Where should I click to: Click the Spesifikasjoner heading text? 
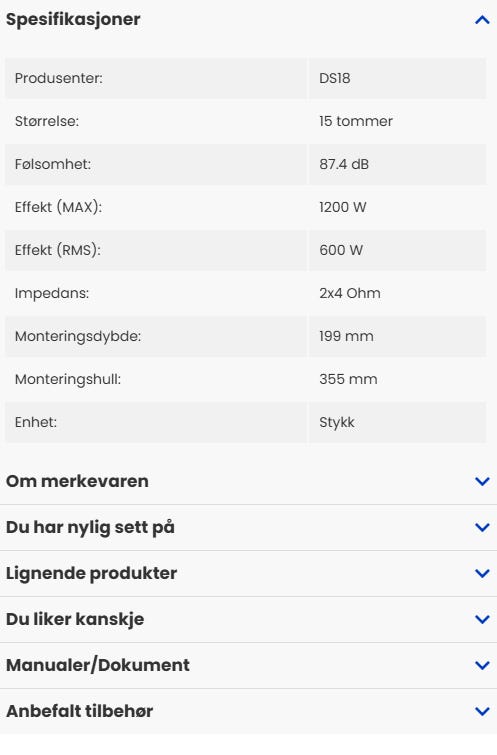[73, 19]
